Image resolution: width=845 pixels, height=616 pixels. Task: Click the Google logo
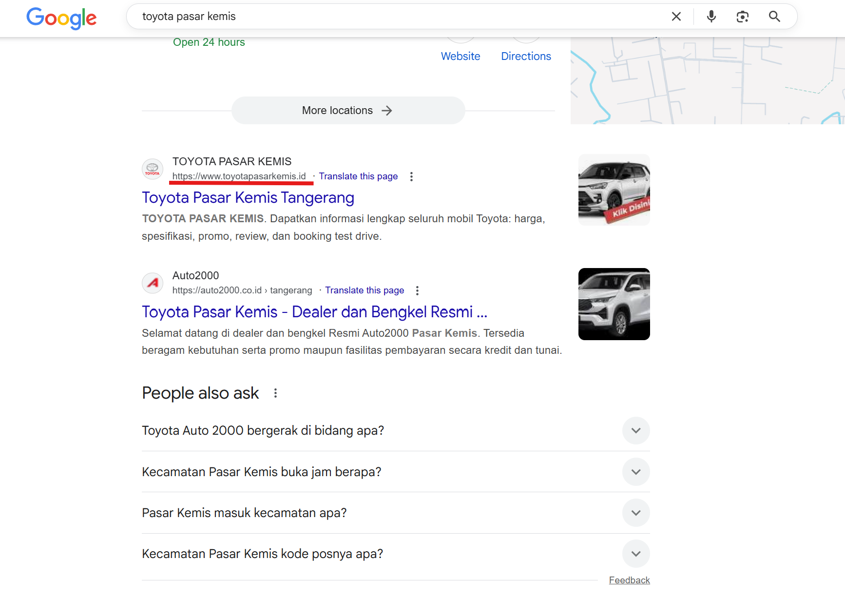pos(61,19)
